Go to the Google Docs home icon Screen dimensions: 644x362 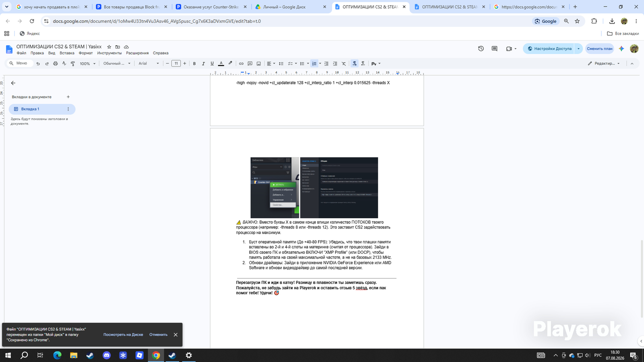pos(9,49)
